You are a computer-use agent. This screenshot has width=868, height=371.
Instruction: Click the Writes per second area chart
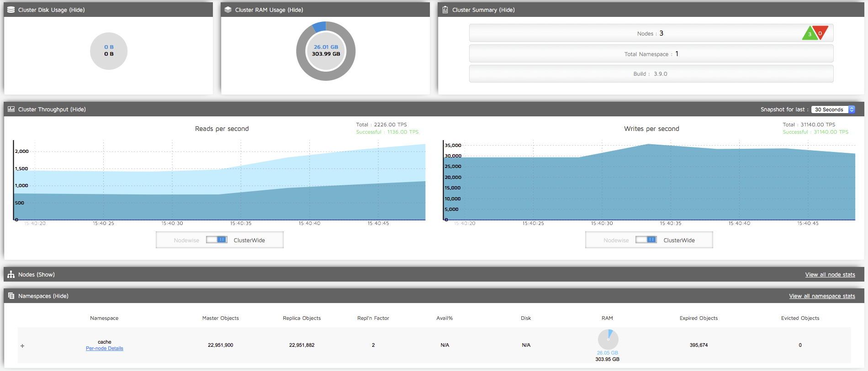(x=649, y=181)
